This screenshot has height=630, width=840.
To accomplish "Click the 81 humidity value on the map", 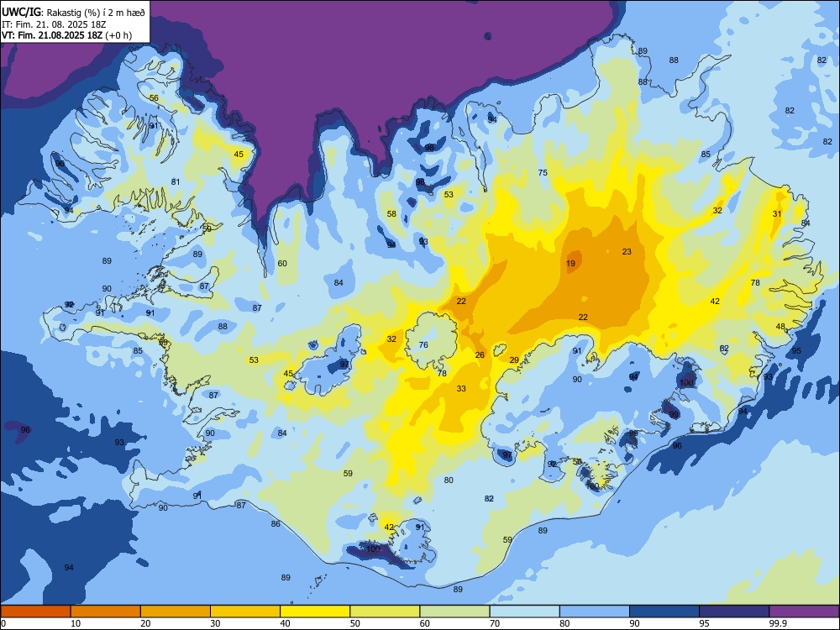I will 176,181.
